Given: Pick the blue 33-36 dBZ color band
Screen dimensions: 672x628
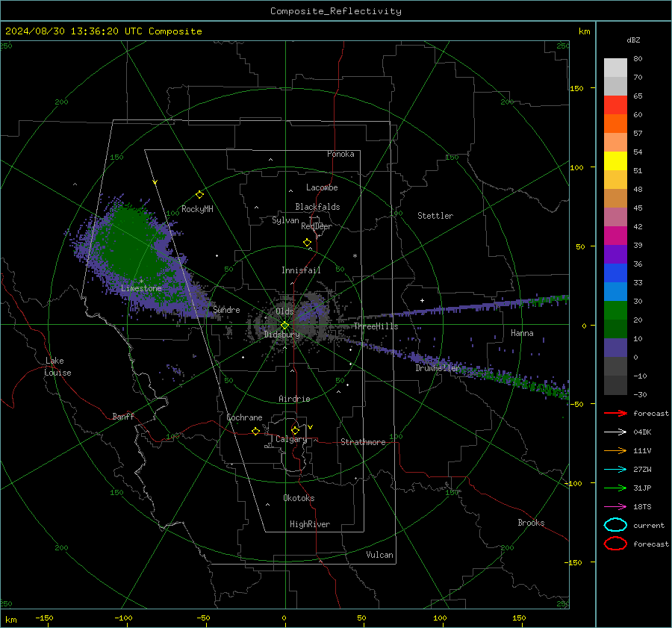Looking at the screenshot, I should point(615,273).
